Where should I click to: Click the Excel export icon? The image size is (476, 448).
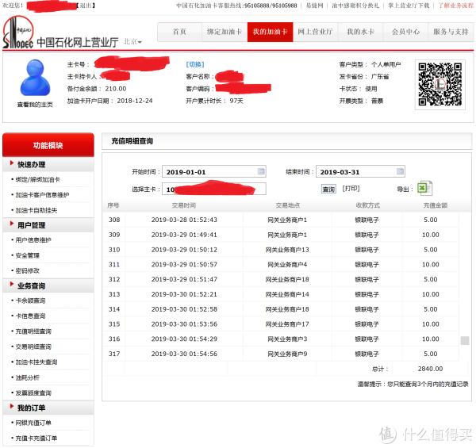click(424, 189)
